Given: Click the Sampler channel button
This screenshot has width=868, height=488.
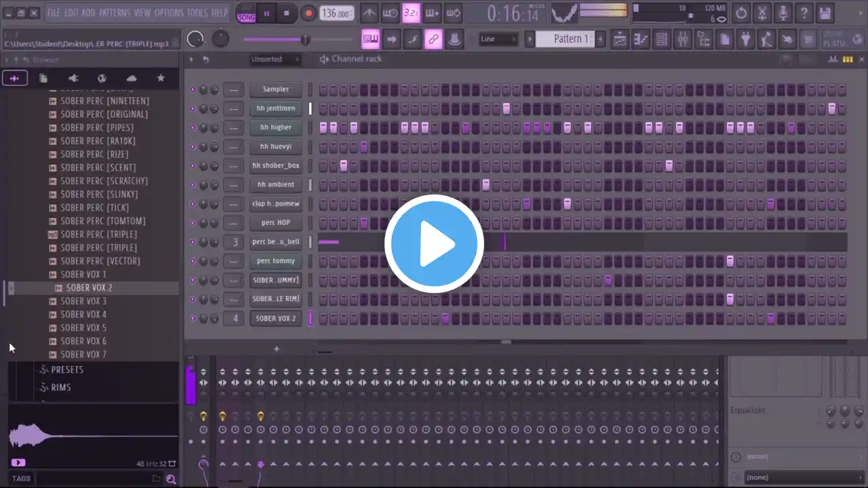Looking at the screenshot, I should [x=275, y=89].
